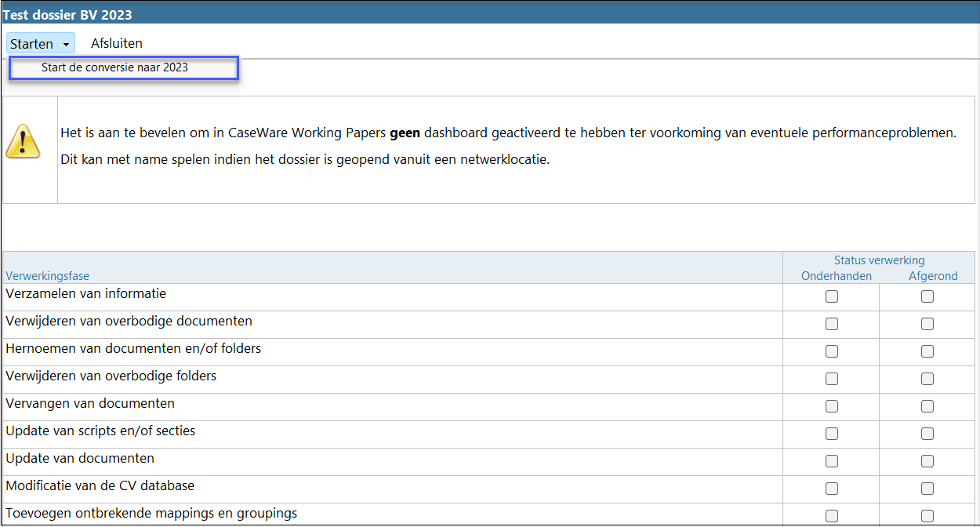Toggle Onderhanden for Update van documenten
This screenshot has height=527, width=980.
coord(832,461)
